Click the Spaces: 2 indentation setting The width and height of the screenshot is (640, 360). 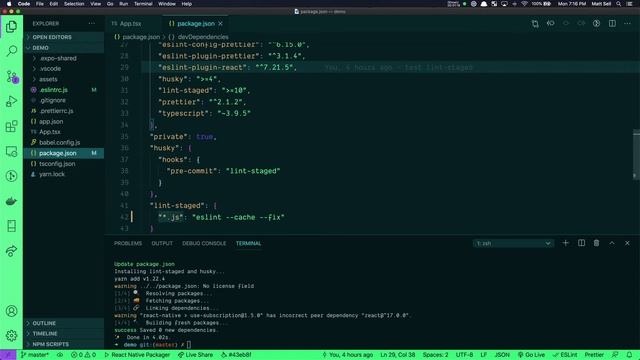pyautogui.click(x=435, y=355)
